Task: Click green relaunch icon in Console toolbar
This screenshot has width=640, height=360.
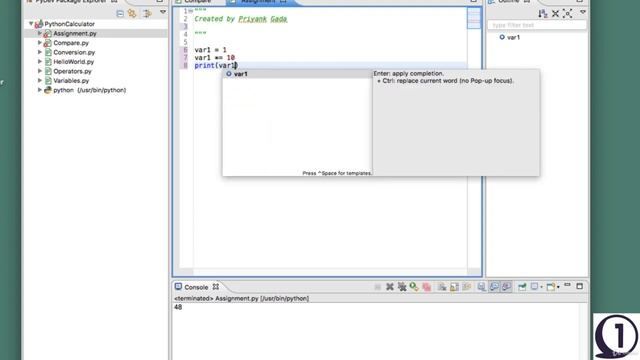Action: pos(414,287)
